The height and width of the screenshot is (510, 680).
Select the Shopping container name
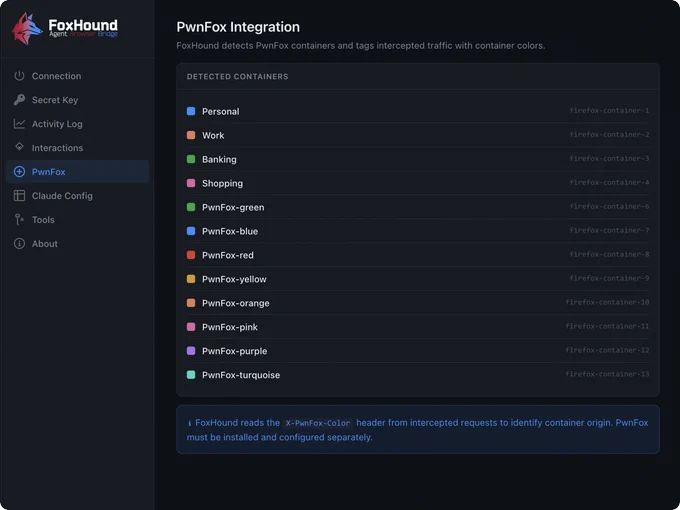[x=222, y=183]
